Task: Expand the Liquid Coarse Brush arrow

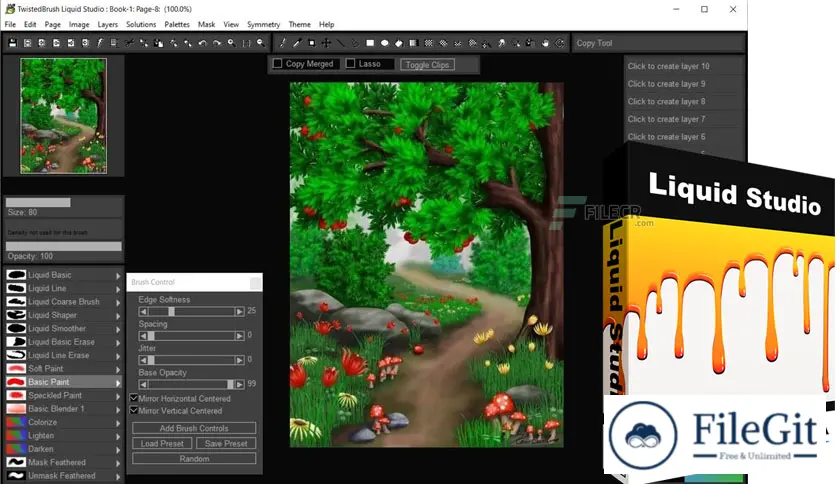Action: coord(118,302)
